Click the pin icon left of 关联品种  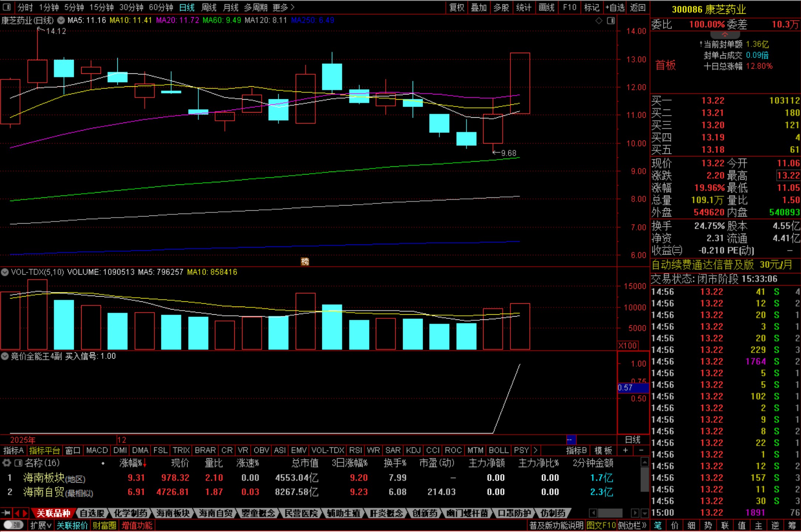click(6, 513)
